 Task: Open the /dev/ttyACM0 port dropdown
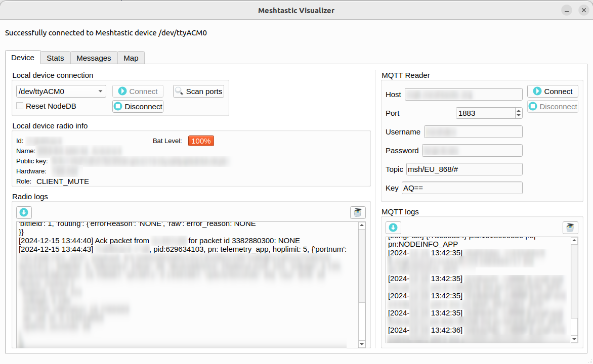point(61,92)
